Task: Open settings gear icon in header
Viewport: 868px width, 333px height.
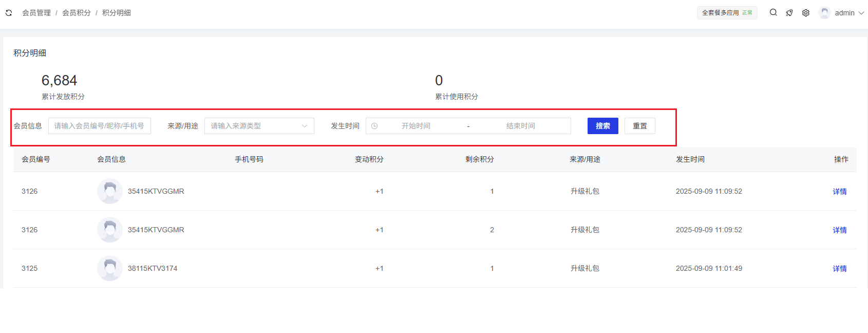Action: click(806, 13)
